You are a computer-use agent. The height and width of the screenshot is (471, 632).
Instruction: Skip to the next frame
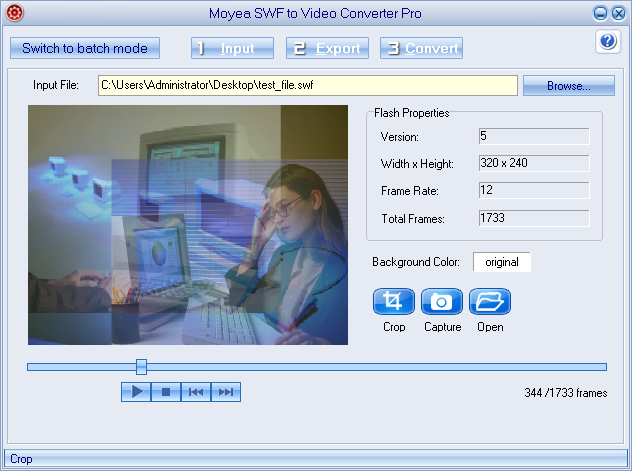click(x=226, y=392)
